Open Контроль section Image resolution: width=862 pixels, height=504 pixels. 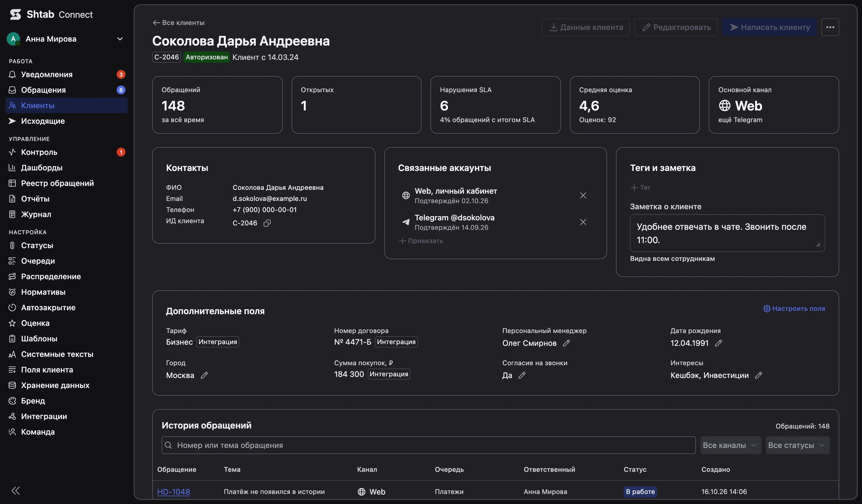[67, 152]
